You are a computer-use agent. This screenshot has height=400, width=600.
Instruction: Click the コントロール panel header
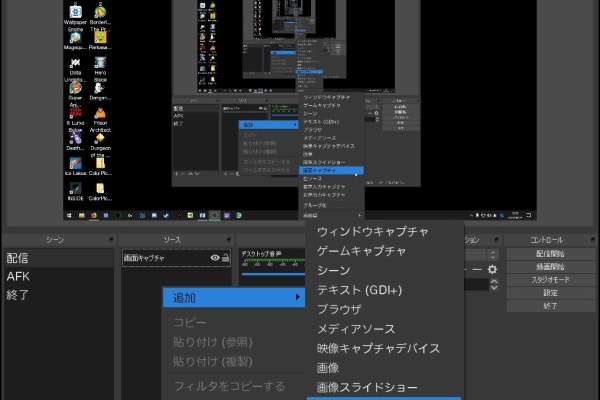coord(546,240)
